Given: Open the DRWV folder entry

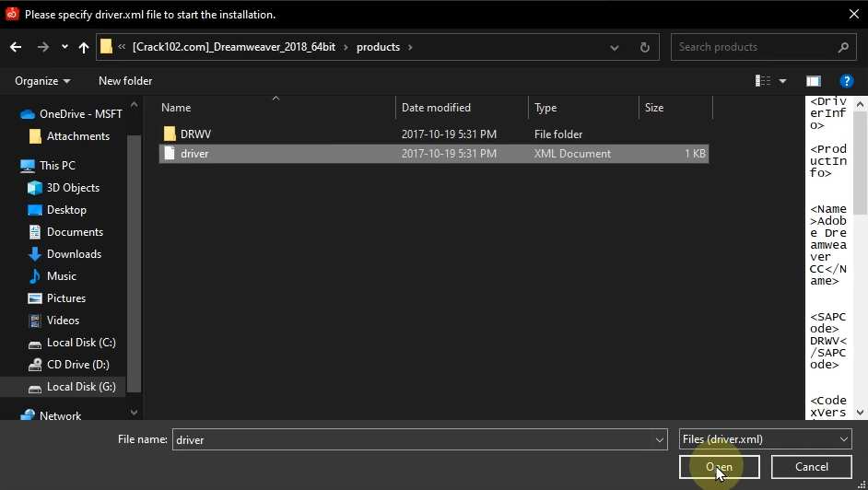Looking at the screenshot, I should click(x=195, y=134).
